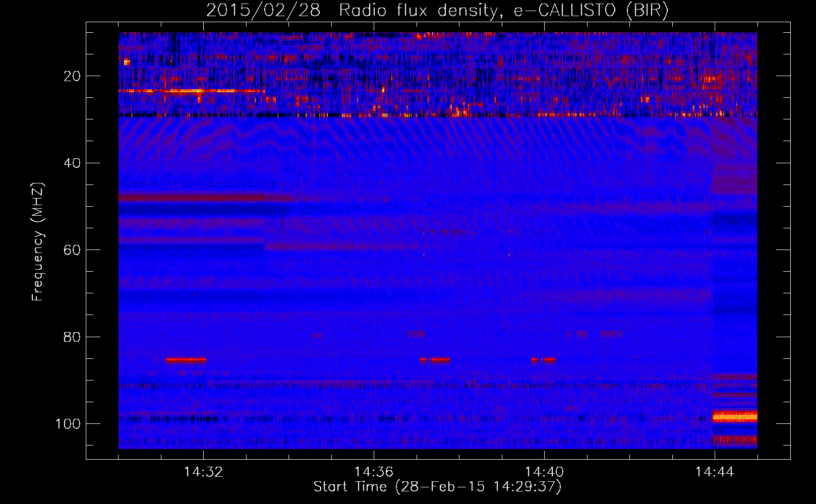
Task: Click the red burst near 85 MHz after 14:37
Action: 435,360
